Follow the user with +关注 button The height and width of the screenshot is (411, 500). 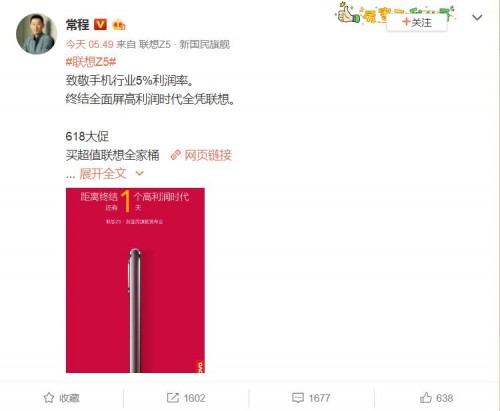417,23
